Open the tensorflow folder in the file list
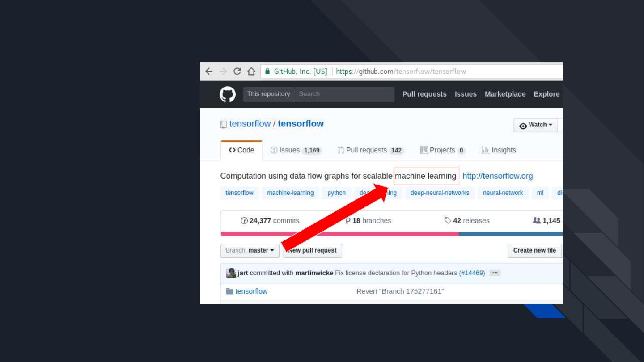The width and height of the screenshot is (644, 362). click(x=251, y=291)
